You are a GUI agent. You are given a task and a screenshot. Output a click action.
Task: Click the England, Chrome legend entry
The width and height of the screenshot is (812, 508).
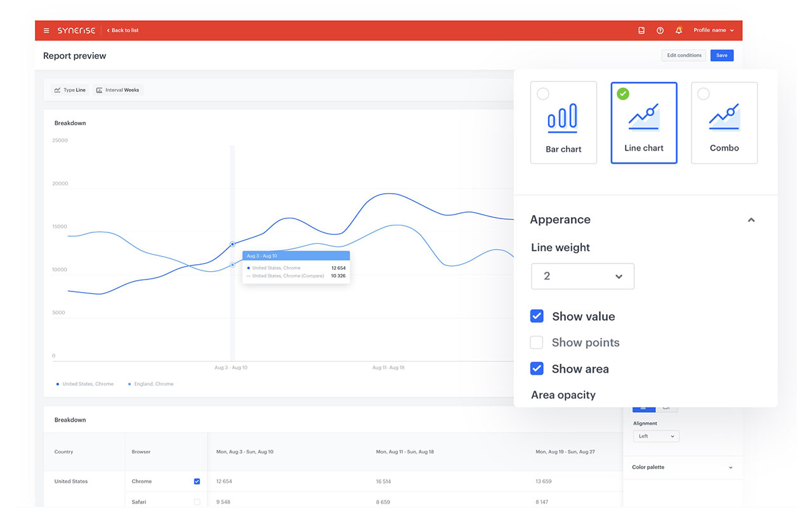coord(151,384)
